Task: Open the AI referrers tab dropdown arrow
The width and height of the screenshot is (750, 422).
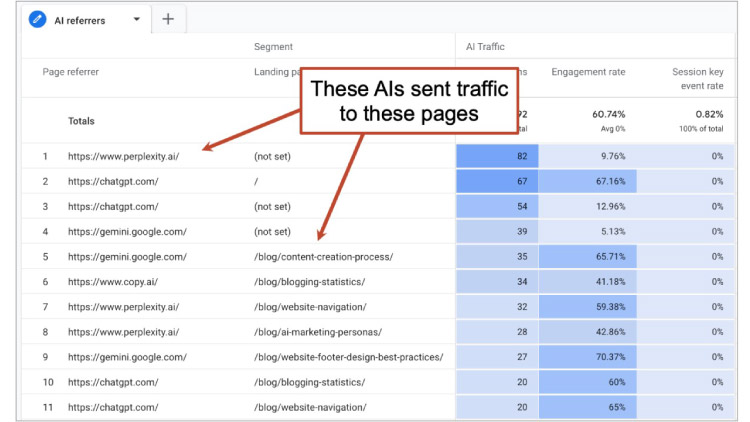Action: click(136, 19)
